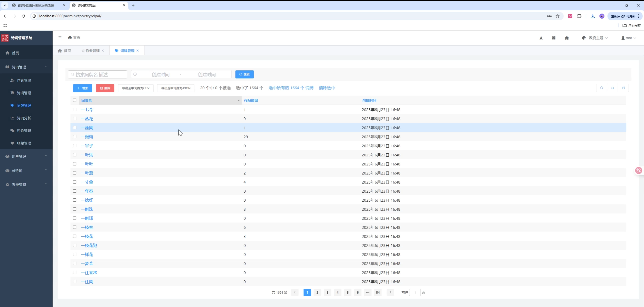Check the 一江风 row checkbox
The height and width of the screenshot is (307, 644).
tap(74, 282)
